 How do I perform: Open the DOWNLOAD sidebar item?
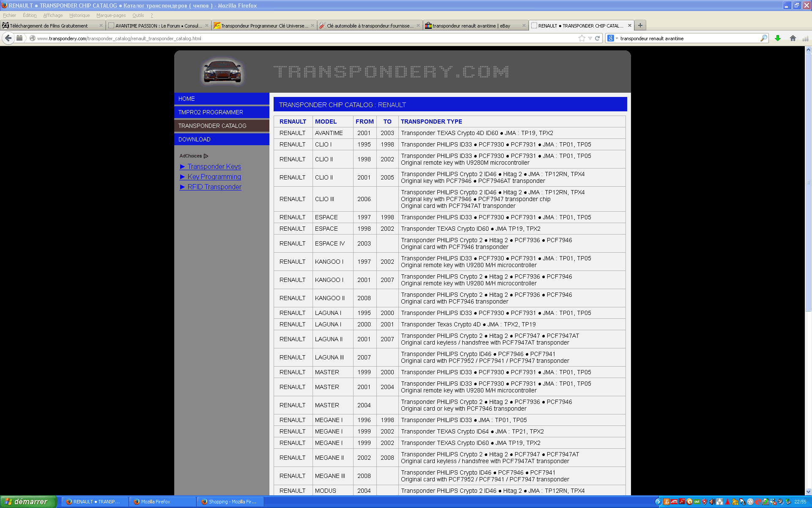pos(195,139)
